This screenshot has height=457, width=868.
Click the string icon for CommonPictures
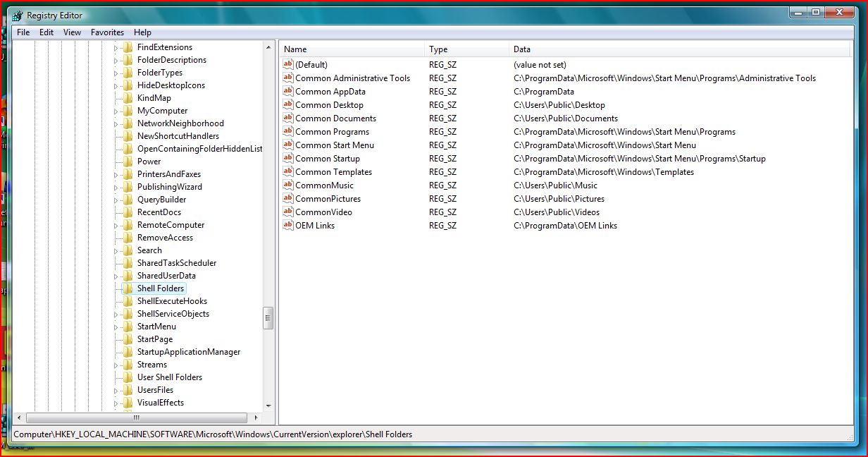(288, 198)
